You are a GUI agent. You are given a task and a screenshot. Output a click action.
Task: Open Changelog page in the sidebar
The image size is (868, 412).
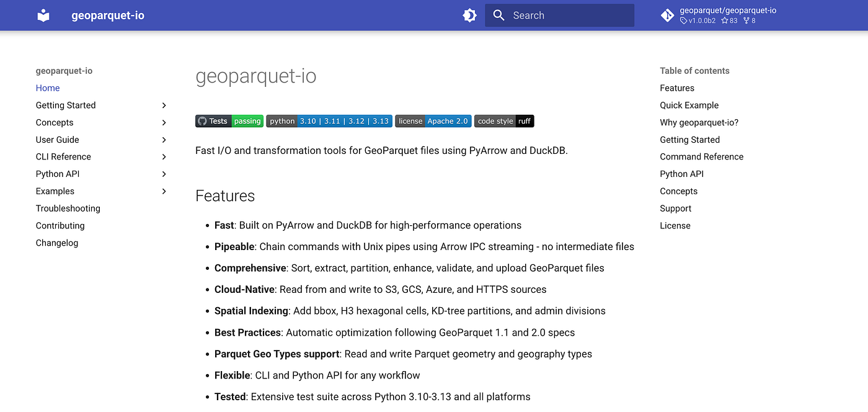pos(57,243)
